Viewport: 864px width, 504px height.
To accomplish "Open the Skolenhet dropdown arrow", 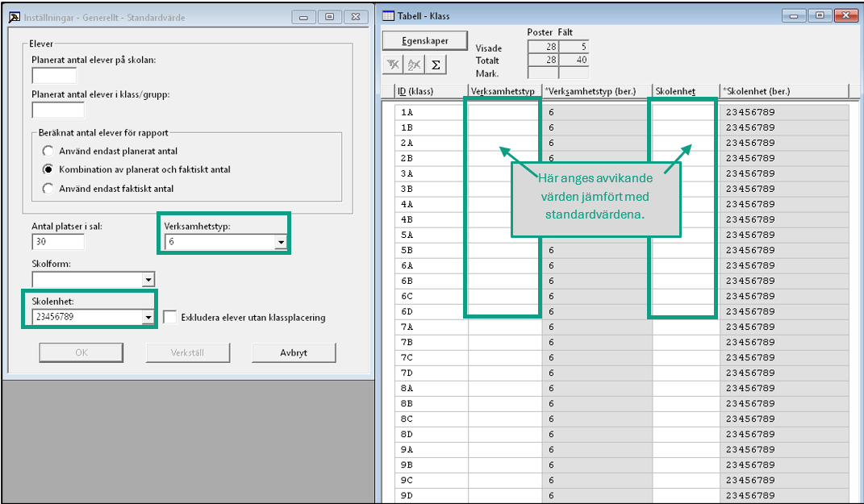I will 148,317.
